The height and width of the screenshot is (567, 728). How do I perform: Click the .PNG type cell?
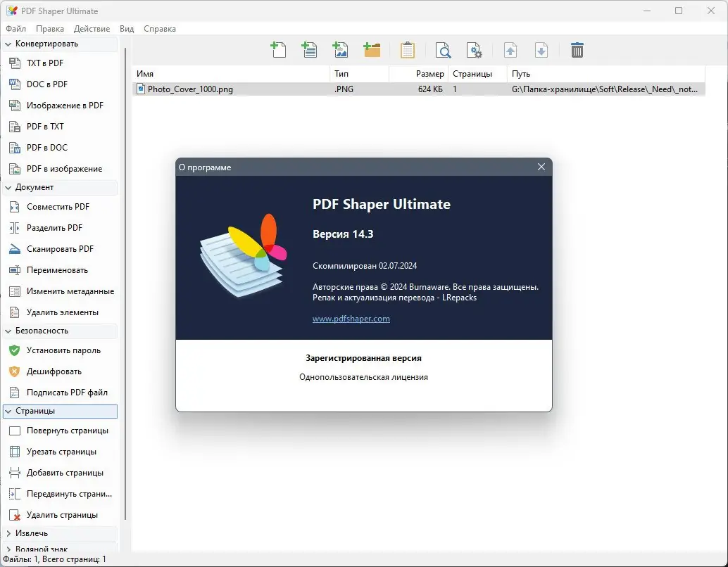point(344,89)
